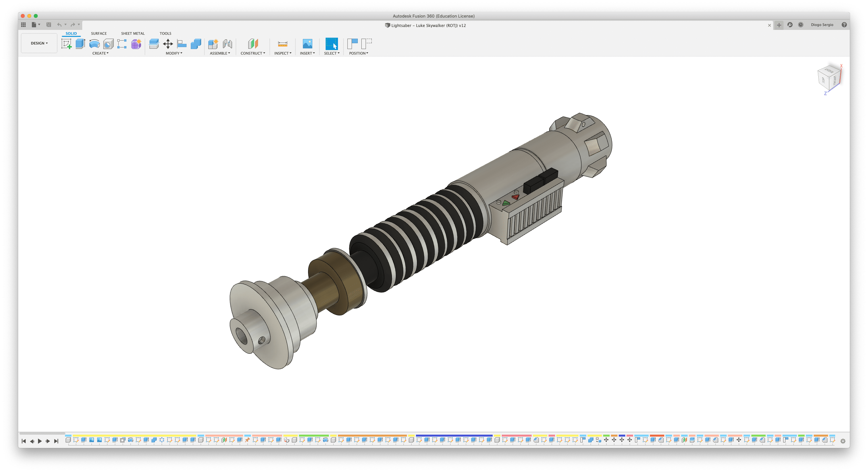Expand the INSERT menu dropdown
This screenshot has height=472, width=868.
307,53
